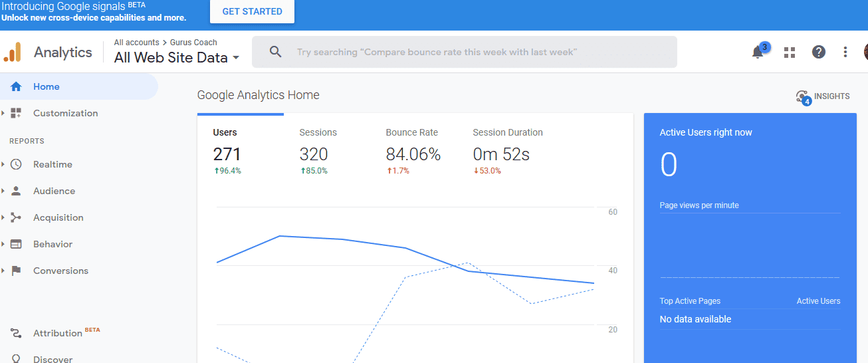The height and width of the screenshot is (363, 868).
Task: Select the Users metric tab
Action: click(x=241, y=152)
